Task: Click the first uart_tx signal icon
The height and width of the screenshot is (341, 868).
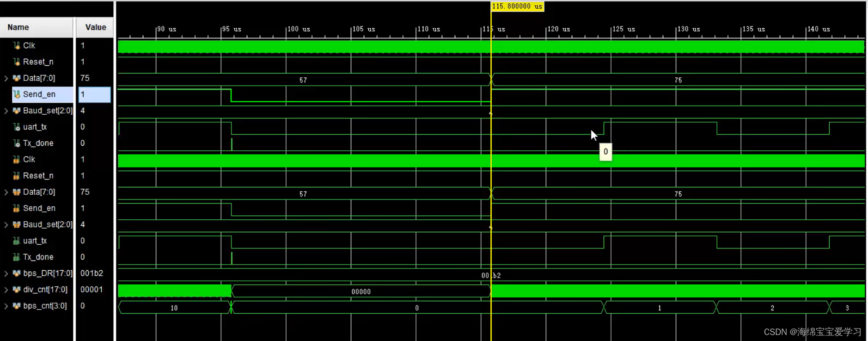Action: (17, 127)
